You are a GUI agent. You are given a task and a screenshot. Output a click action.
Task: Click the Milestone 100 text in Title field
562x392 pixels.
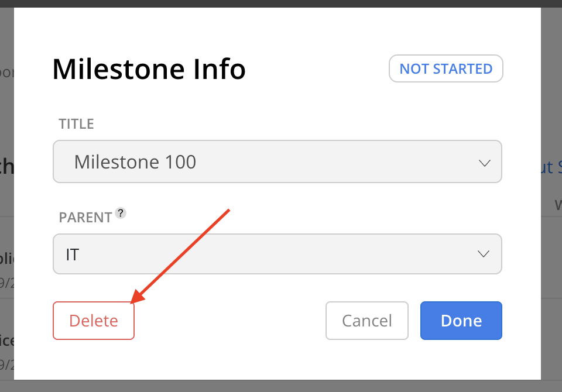click(135, 162)
